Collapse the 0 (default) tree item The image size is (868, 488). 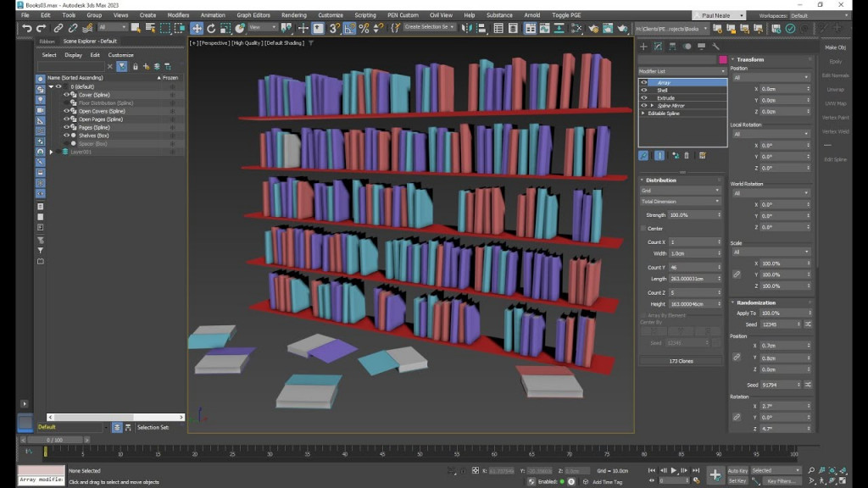(x=52, y=86)
